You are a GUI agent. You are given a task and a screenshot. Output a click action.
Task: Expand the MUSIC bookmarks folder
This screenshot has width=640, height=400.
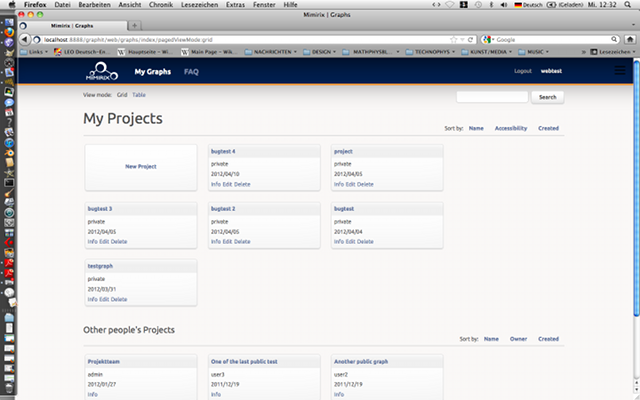click(x=533, y=52)
